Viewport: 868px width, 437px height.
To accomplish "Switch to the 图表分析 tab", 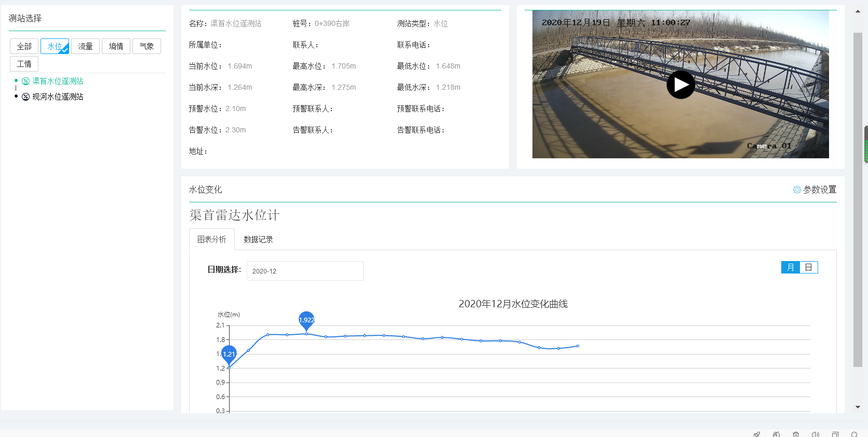I will pyautogui.click(x=211, y=239).
